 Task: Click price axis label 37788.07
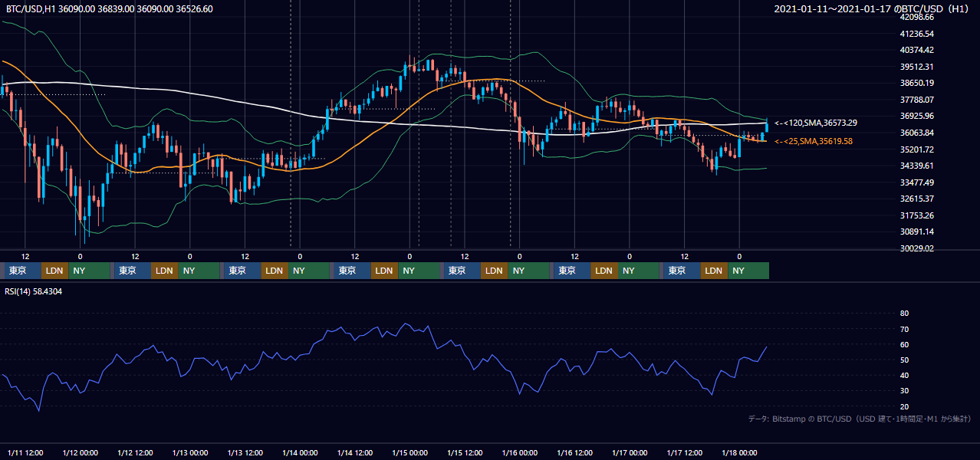click(x=916, y=100)
